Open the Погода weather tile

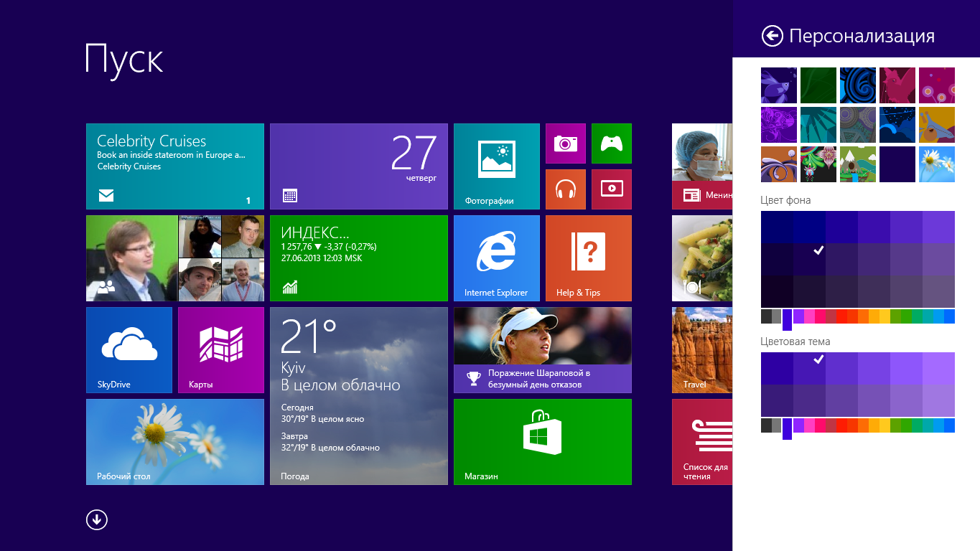[x=359, y=396]
